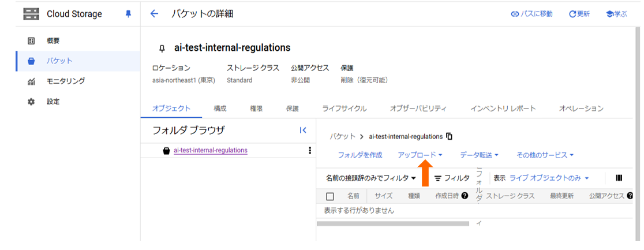Open the その他のサービス dropdown
The image size is (644, 250).
545,155
